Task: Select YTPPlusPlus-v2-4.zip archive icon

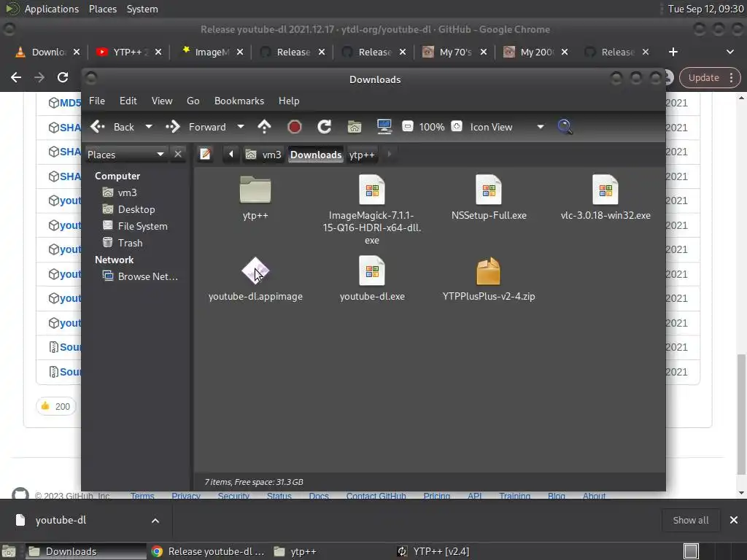Action: click(488, 271)
